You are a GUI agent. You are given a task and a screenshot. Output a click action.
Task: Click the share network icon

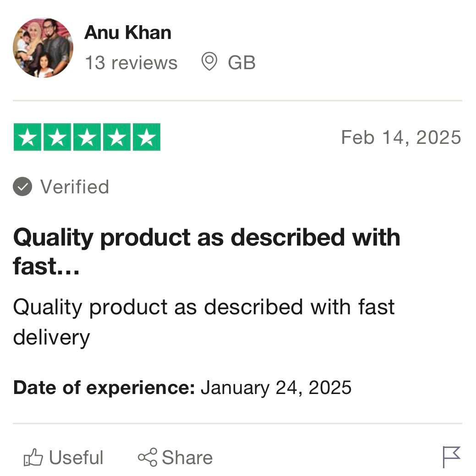click(148, 458)
